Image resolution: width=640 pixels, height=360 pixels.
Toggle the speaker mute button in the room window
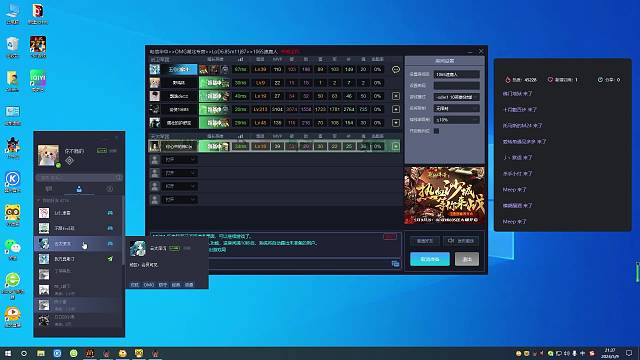[461, 241]
